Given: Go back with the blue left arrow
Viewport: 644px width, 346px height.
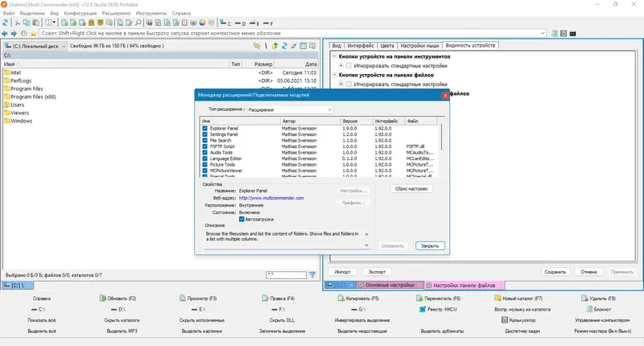Looking at the screenshot, I should pos(5,33).
